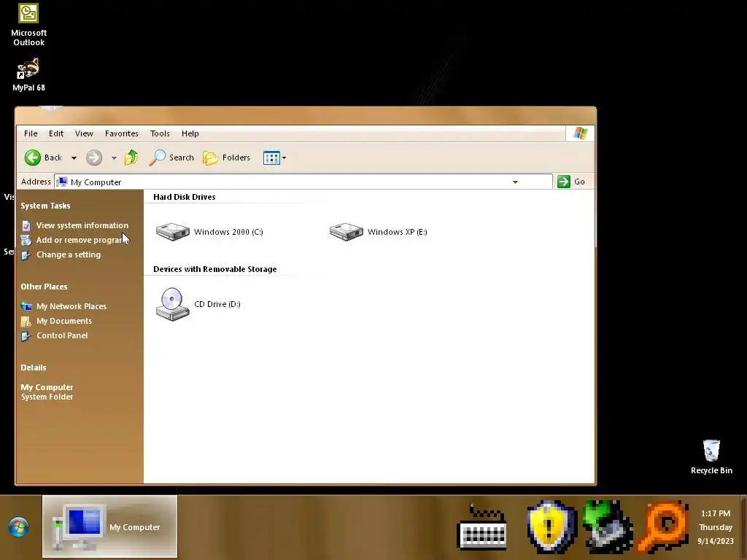
Task: Click the Add or remove programs link
Action: tap(82, 240)
